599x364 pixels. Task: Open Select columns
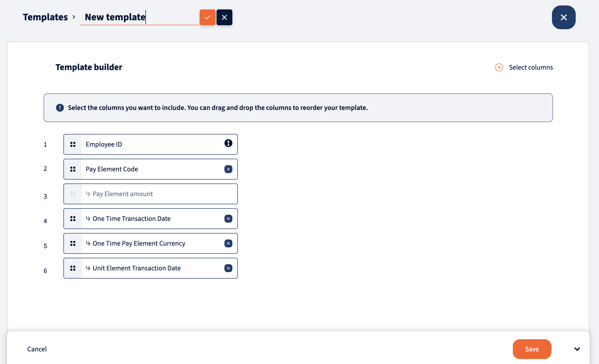(531, 67)
